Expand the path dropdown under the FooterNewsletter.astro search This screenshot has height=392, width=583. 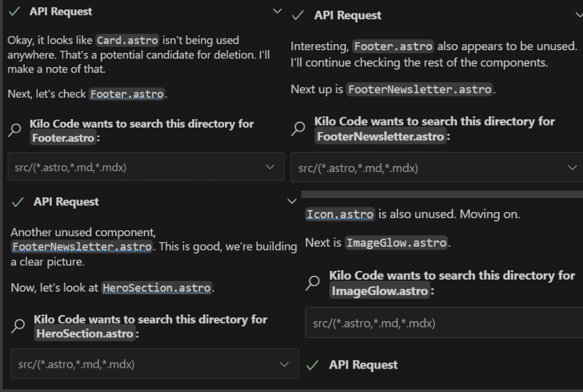pos(572,168)
